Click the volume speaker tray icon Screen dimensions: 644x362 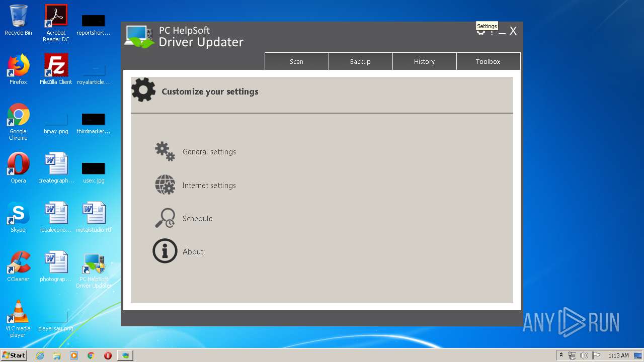click(584, 355)
